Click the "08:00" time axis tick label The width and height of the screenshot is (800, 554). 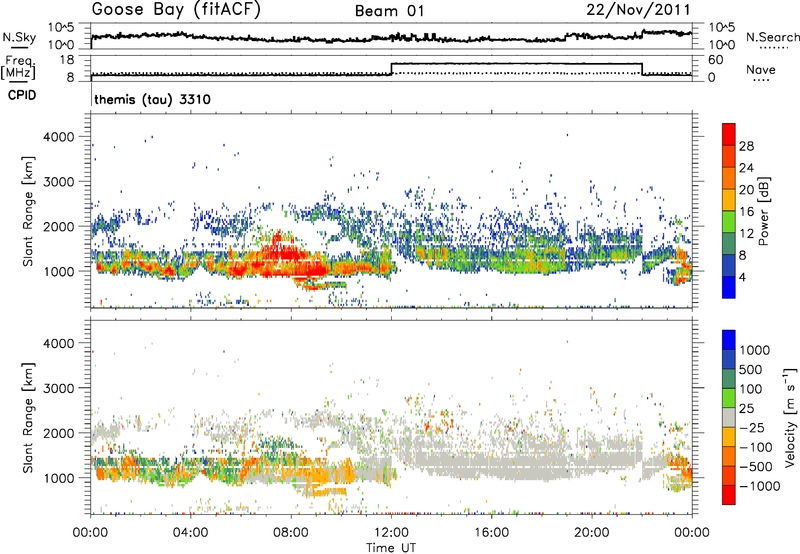[x=291, y=533]
